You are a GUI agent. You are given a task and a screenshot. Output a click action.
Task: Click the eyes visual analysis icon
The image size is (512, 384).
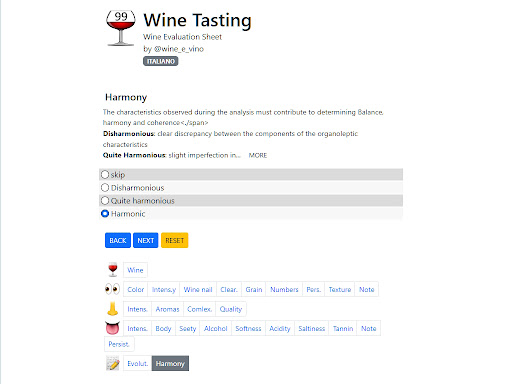click(x=112, y=289)
